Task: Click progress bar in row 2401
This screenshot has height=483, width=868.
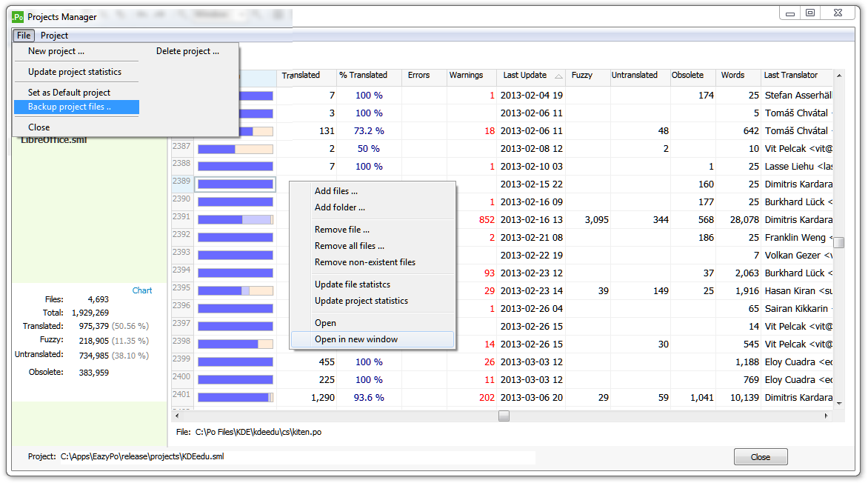Action: pyautogui.click(x=235, y=398)
